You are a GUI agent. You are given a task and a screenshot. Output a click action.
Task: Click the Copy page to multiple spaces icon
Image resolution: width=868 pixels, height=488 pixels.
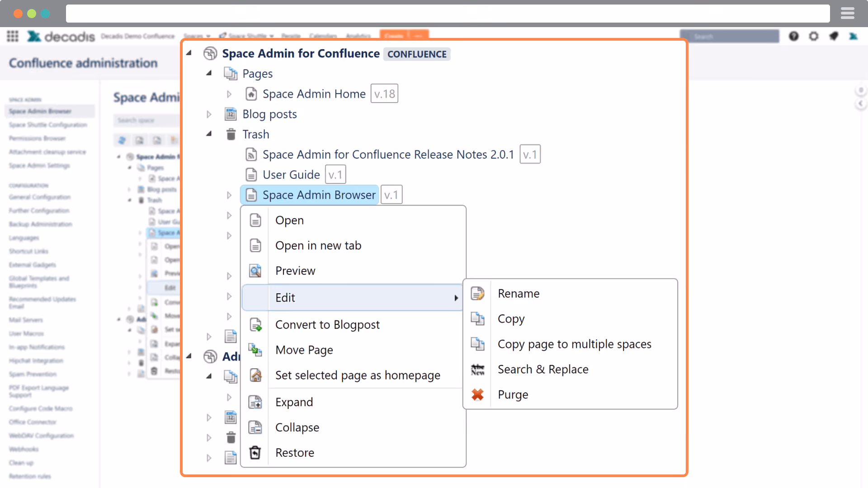(x=477, y=344)
